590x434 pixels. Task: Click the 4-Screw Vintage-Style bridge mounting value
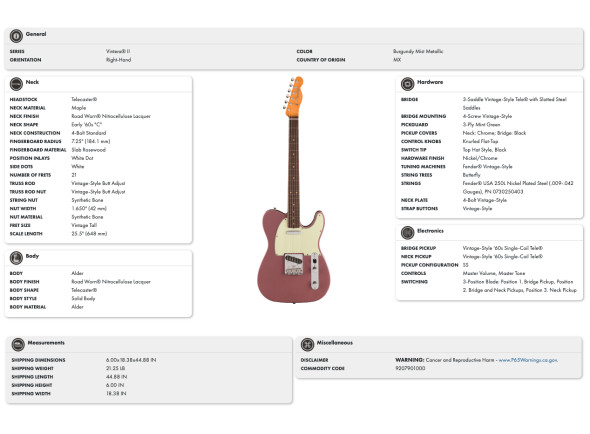pyautogui.click(x=487, y=116)
